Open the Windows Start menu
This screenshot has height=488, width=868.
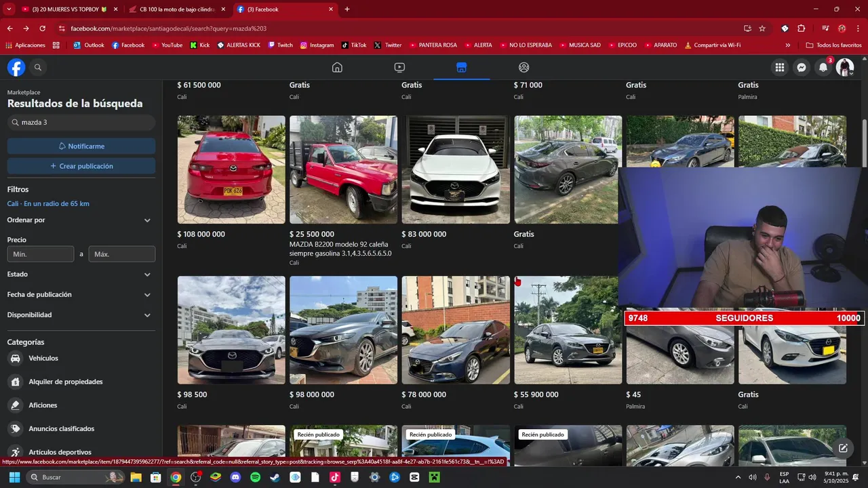click(14, 477)
